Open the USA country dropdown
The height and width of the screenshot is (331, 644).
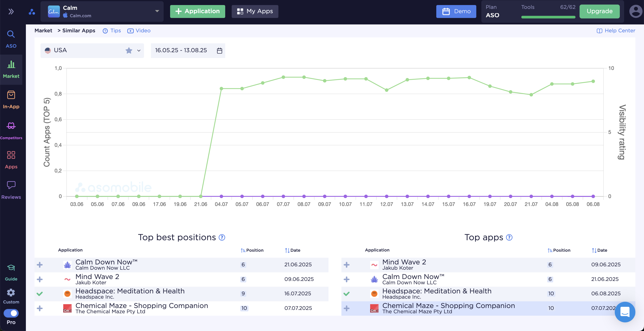coord(92,51)
